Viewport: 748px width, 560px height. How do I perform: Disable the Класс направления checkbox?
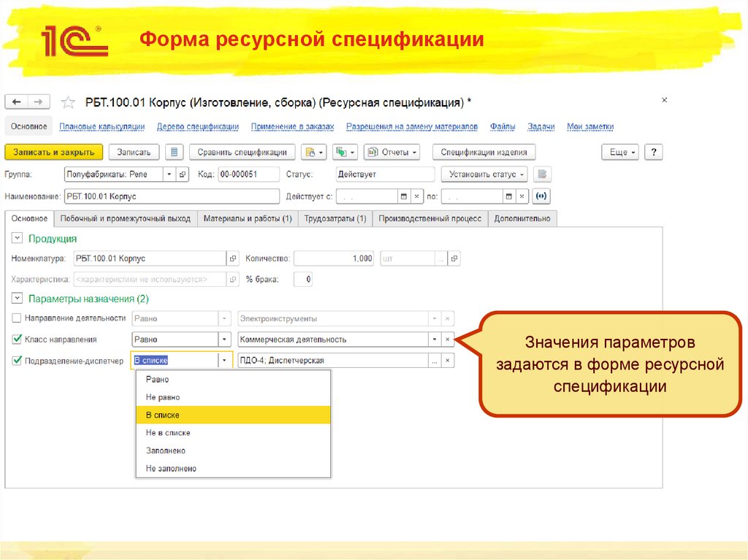(15, 339)
